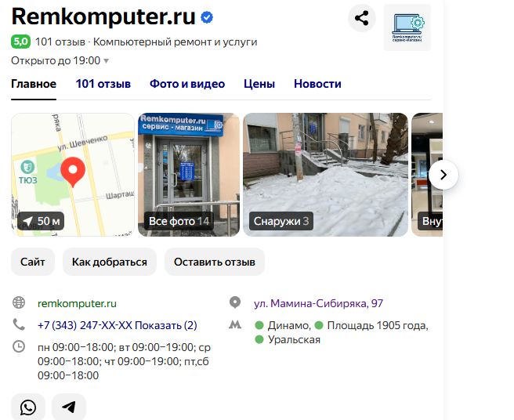The width and height of the screenshot is (514, 420).
Task: Click the Оставить отзыв button
Action: (x=215, y=262)
